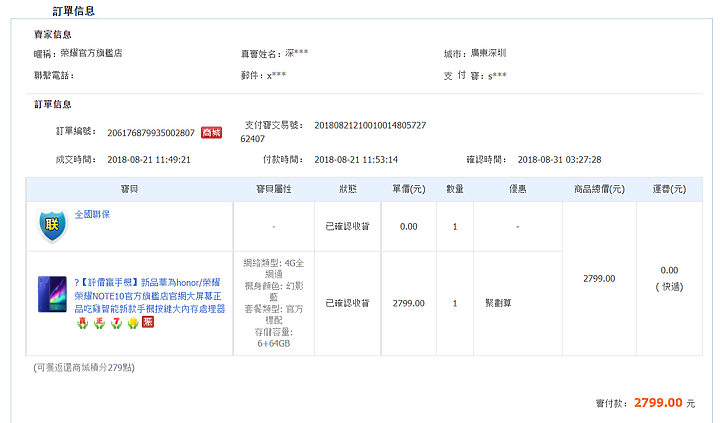Image resolution: width=720 pixels, height=423 pixels.
Task: Select the 賣家信息 section heading
Action: [52, 34]
